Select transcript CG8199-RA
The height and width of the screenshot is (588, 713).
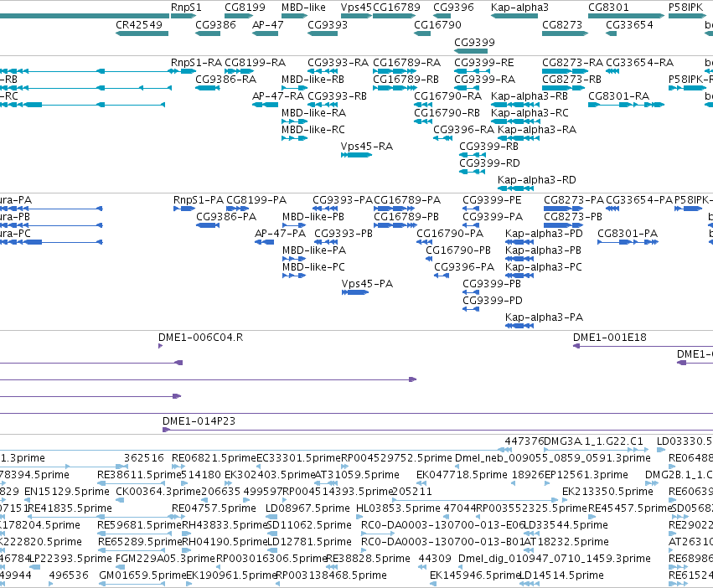239,71
